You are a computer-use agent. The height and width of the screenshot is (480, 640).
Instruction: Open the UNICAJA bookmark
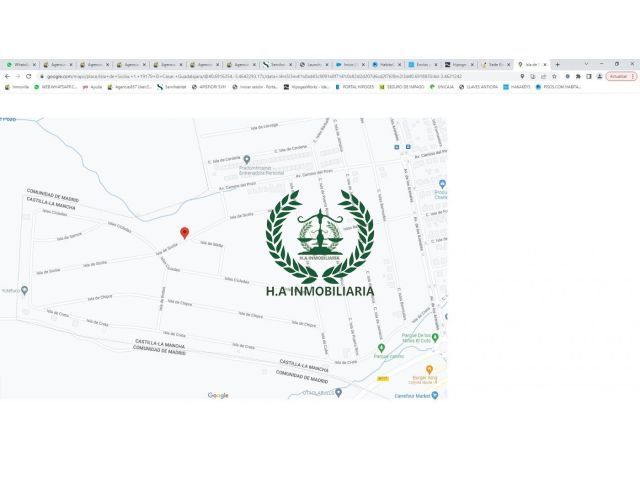[x=442, y=87]
